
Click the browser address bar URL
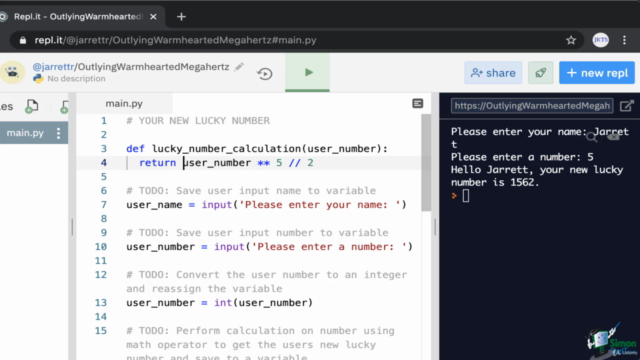pyautogui.click(x=176, y=40)
